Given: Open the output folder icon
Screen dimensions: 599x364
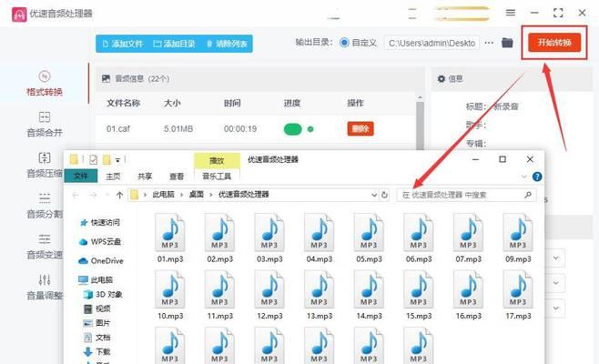Looking at the screenshot, I should point(507,43).
